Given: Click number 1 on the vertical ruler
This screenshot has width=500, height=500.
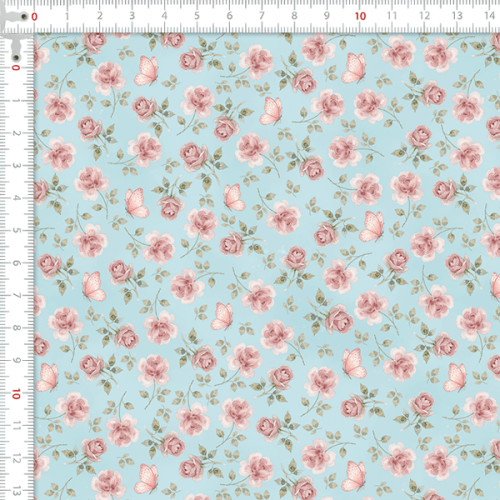Looking at the screenshot, I should 16,100.
